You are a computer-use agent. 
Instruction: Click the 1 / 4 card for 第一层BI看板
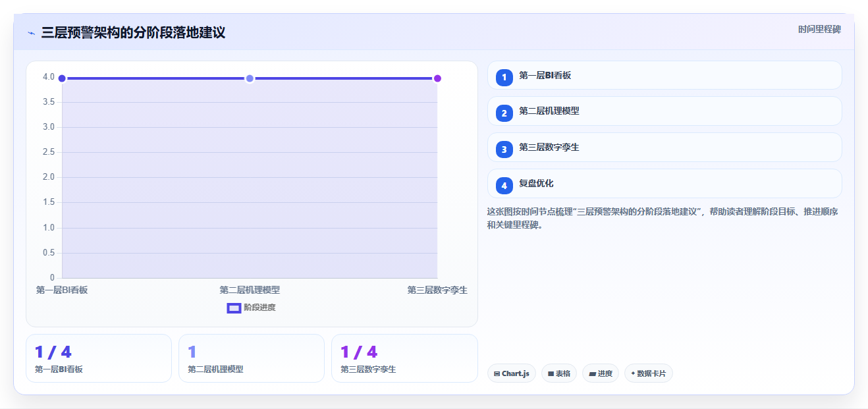99,358
